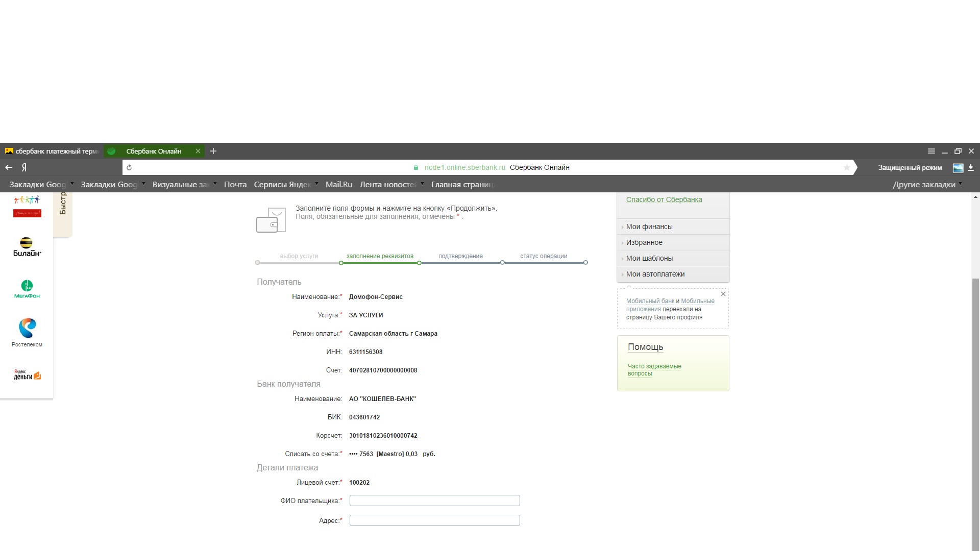980x551 pixels.
Task: Click the ФИО плательщика input field
Action: coord(434,500)
